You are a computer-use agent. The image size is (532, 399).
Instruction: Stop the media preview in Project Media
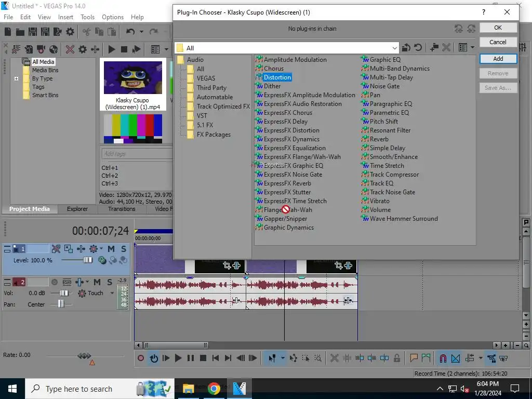(124, 49)
